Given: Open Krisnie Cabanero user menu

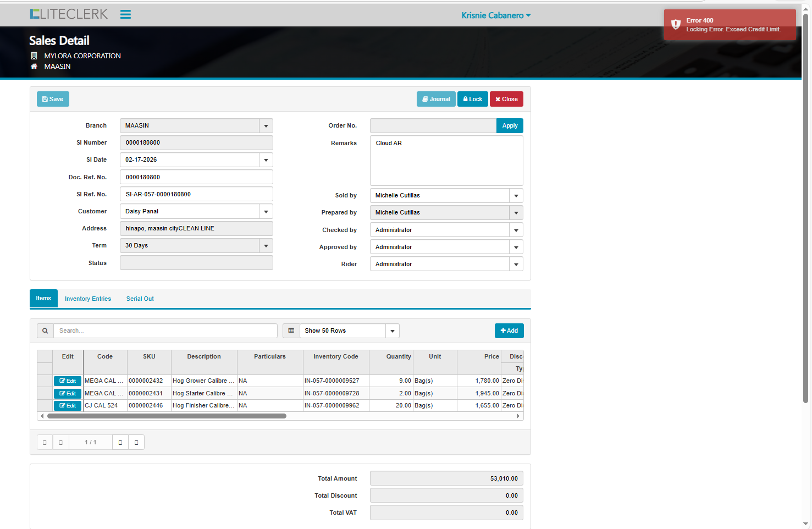Looking at the screenshot, I should [496, 15].
